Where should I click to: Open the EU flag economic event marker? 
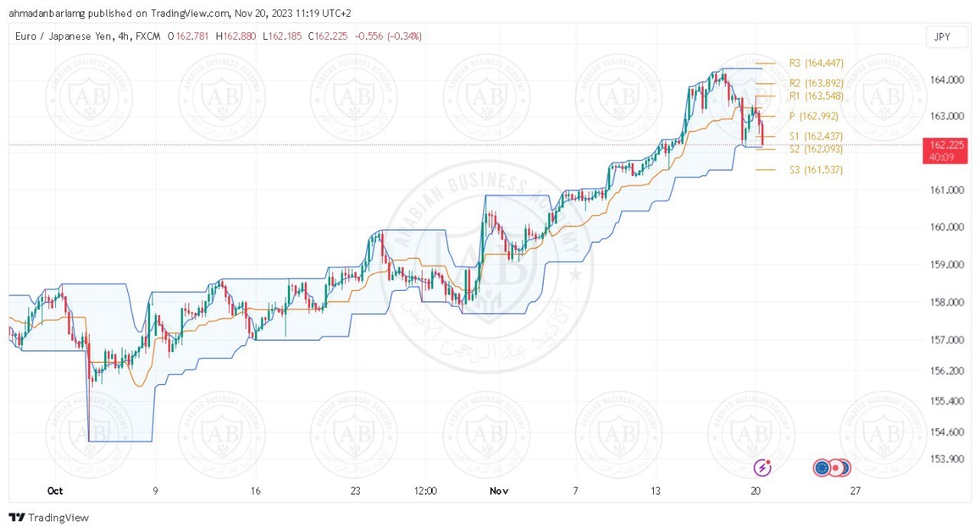tap(822, 468)
